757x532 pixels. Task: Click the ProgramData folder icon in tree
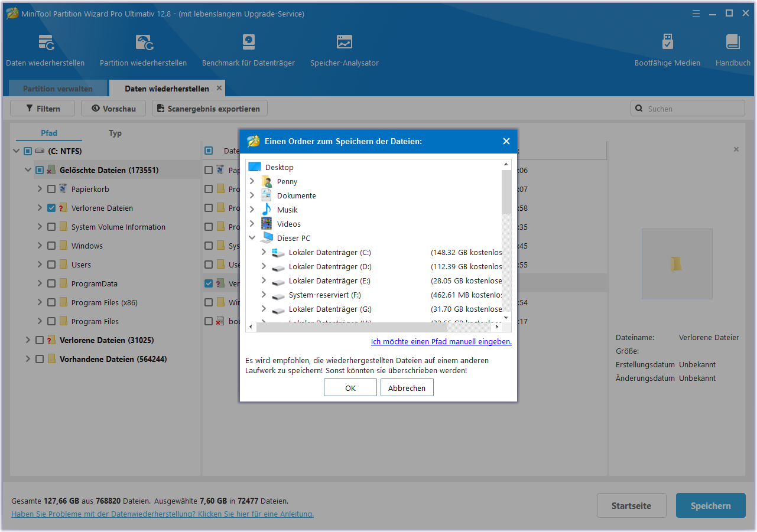point(63,283)
